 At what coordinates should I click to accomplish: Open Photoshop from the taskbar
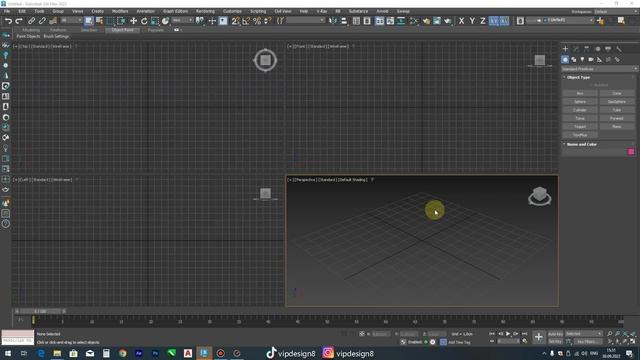pyautogui.click(x=155, y=353)
